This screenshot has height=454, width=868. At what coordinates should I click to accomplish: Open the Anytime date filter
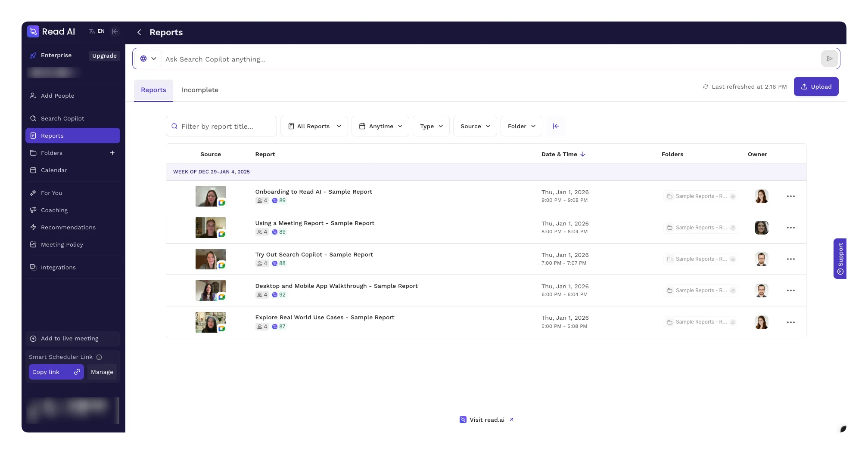(x=380, y=126)
